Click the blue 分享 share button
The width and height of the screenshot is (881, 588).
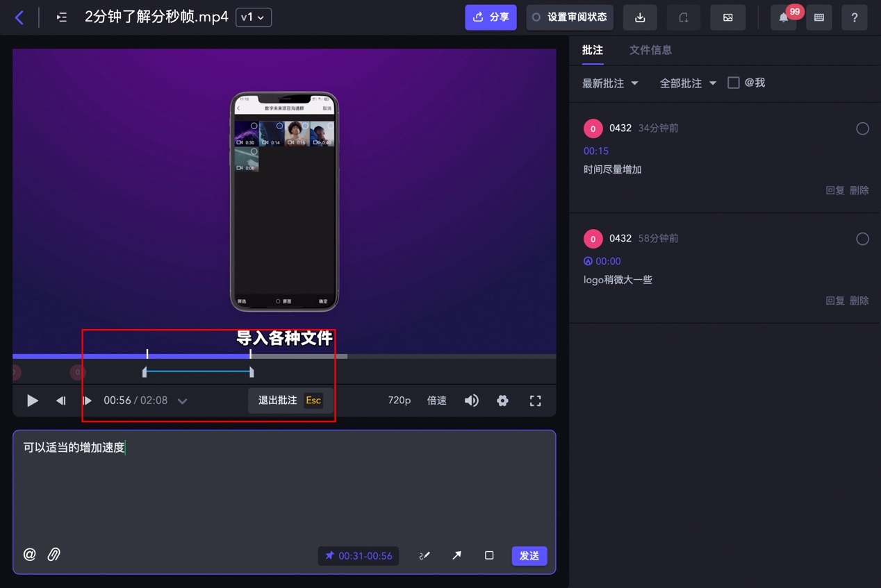pos(491,17)
